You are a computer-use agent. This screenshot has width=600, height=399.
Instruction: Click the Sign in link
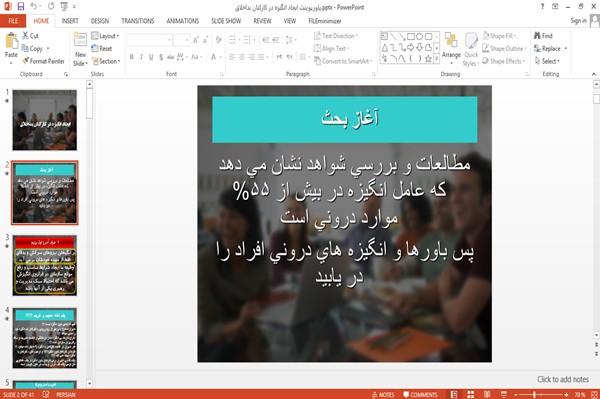pyautogui.click(x=578, y=21)
